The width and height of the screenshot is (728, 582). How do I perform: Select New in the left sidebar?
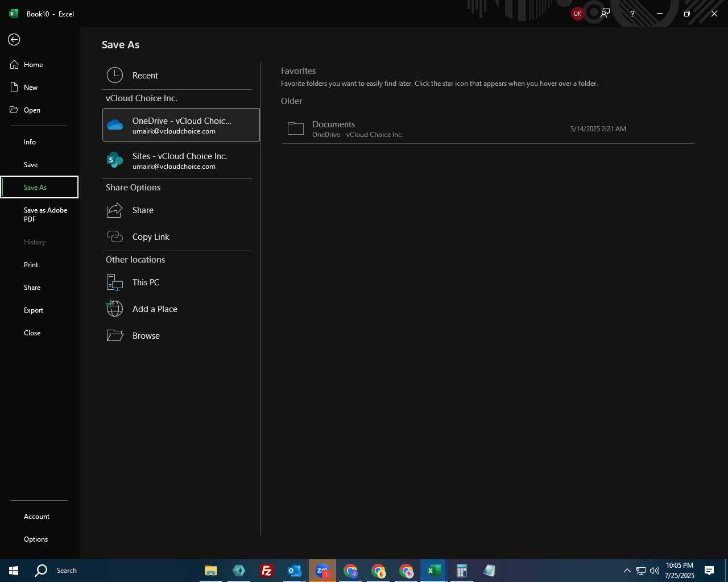(39, 88)
